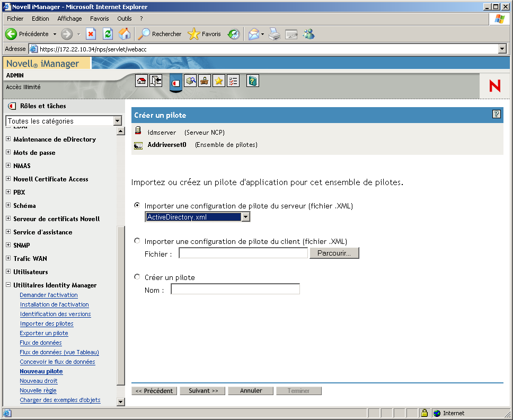The width and height of the screenshot is (513, 420).
Task: Select radio for importing client .XML driver configuration
Action: point(137,240)
